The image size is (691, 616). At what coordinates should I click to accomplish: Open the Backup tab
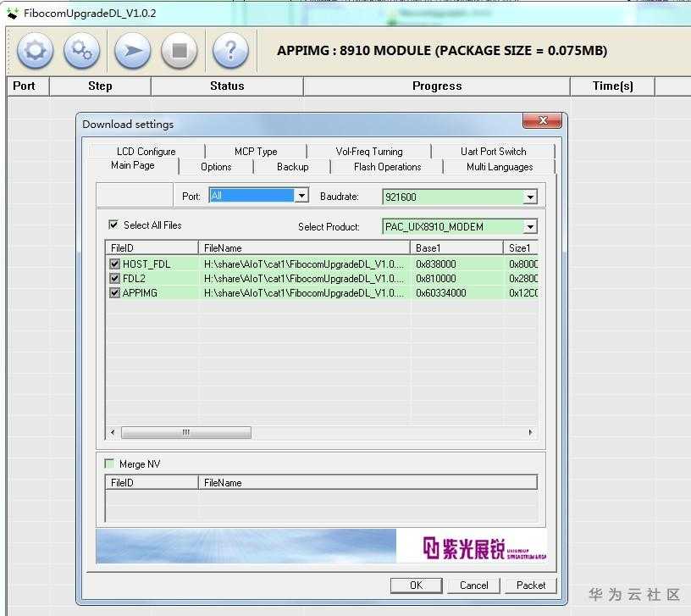(x=293, y=167)
